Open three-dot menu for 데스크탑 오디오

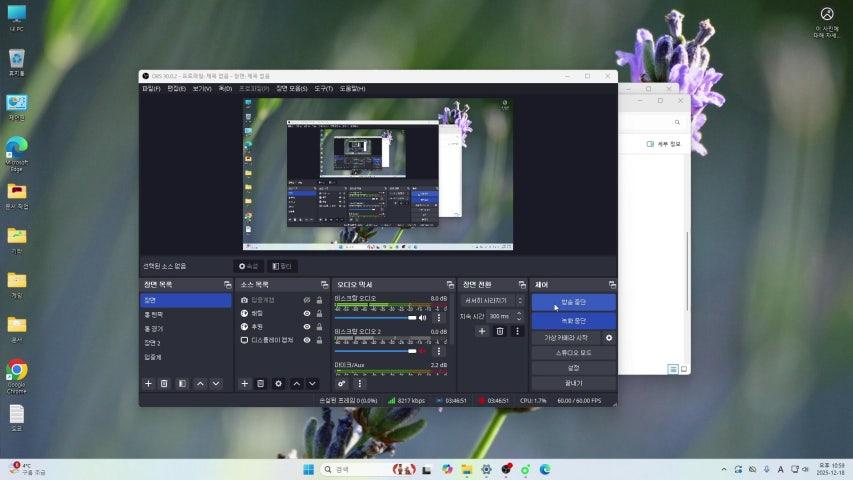[x=438, y=318]
